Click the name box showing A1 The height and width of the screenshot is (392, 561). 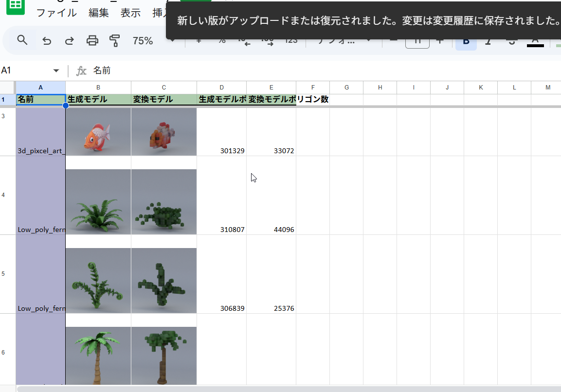pos(26,71)
